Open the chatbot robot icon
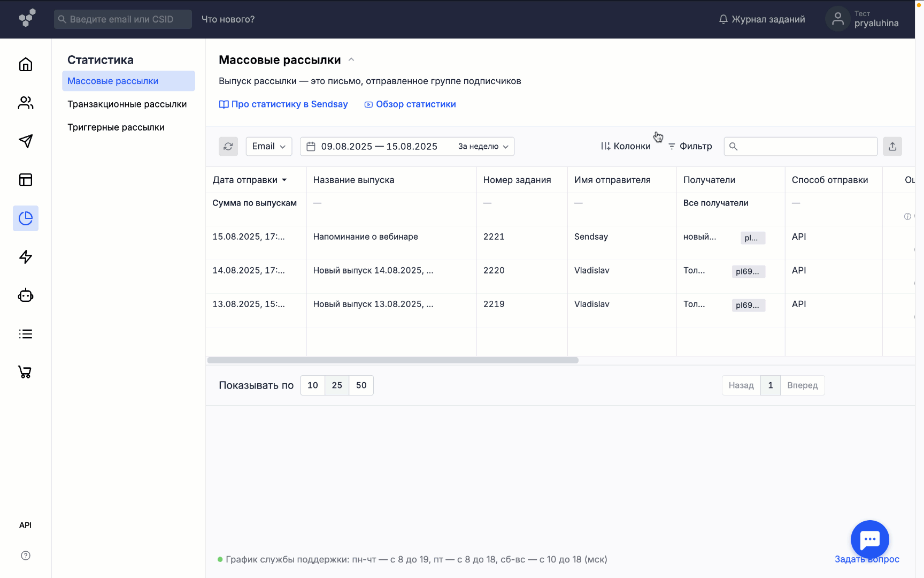 tap(26, 295)
